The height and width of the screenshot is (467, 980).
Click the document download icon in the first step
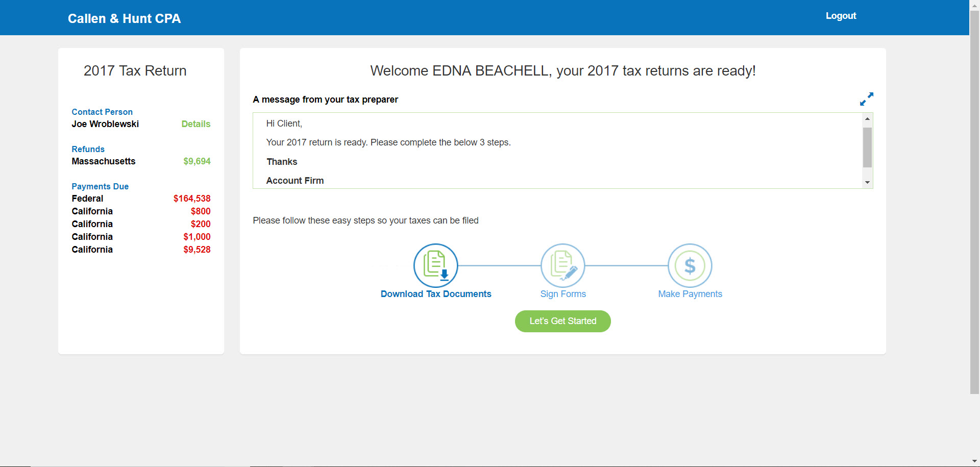[435, 265]
